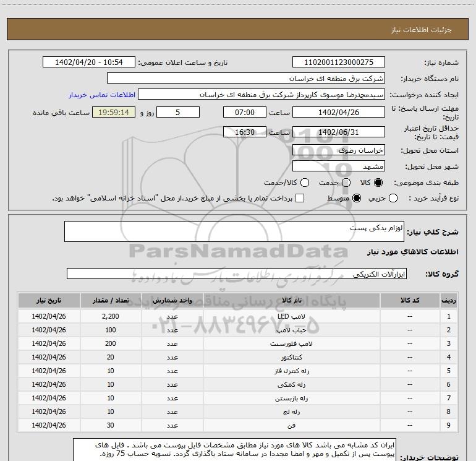This screenshot has height=461, width=476.
Task: Select the کالا radio button
Action: click(378, 183)
